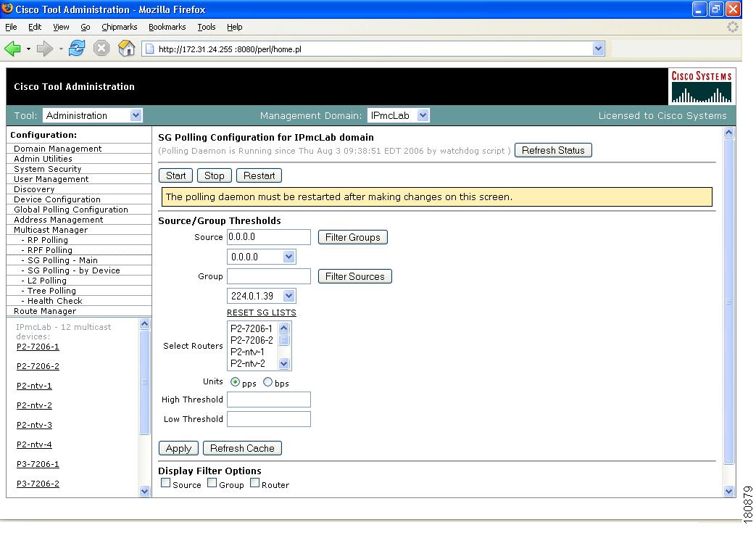The height and width of the screenshot is (538, 756).
Task: Open the Forward button history dropdown arrow
Action: [x=61, y=49]
